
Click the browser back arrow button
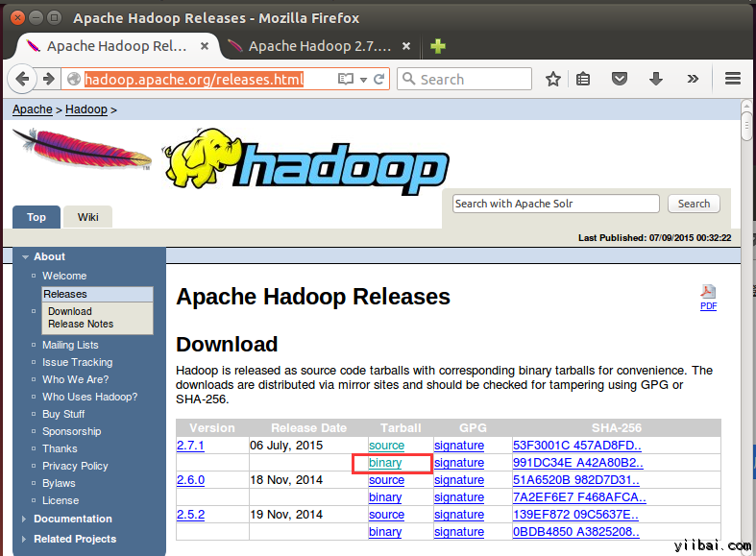pos(21,79)
